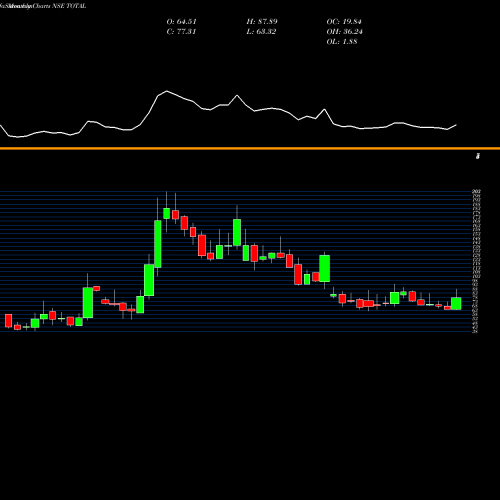The height and width of the screenshot is (500, 500).
Task: Click the high value H: 87.89
Action: click(262, 22)
